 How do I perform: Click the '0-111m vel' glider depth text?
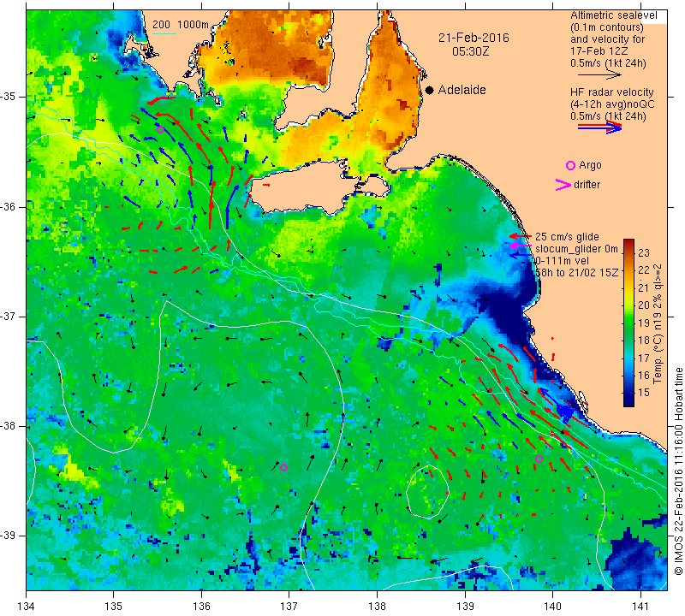pos(563,261)
